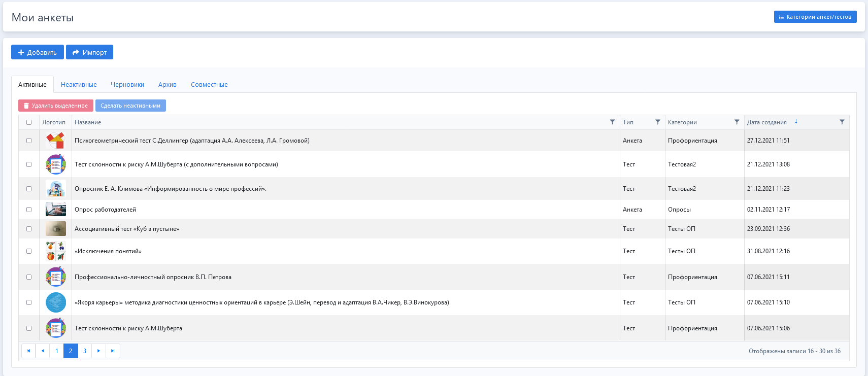Go to the previous page arrow
The height and width of the screenshot is (376, 868).
[43, 351]
